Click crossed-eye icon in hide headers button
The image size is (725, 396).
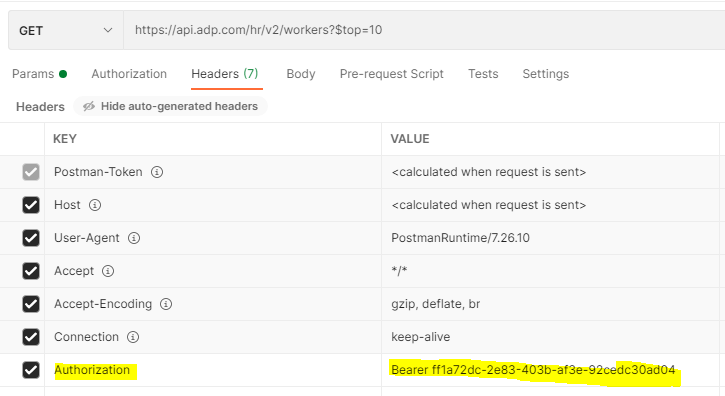tap(89, 106)
